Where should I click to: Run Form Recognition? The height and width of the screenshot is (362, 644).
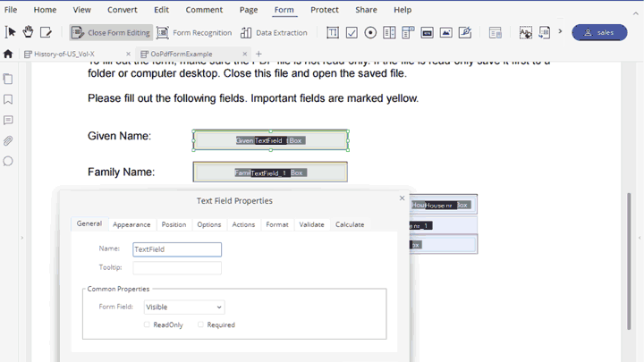[194, 32]
